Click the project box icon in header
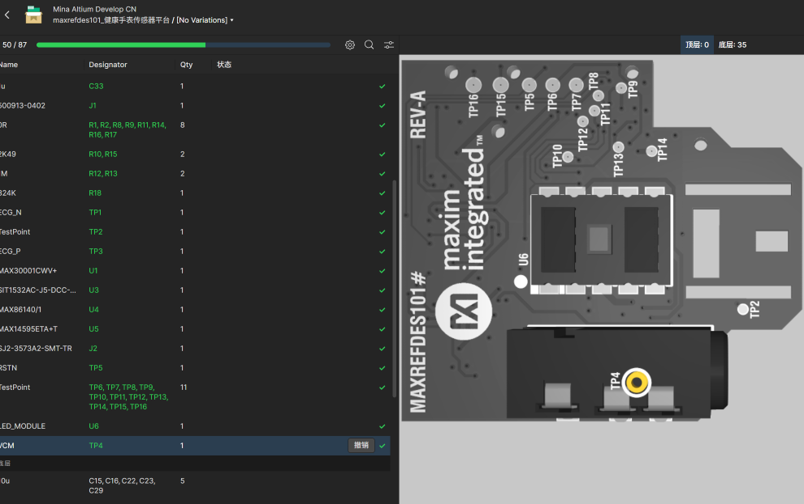The width and height of the screenshot is (804, 504). pyautogui.click(x=34, y=15)
